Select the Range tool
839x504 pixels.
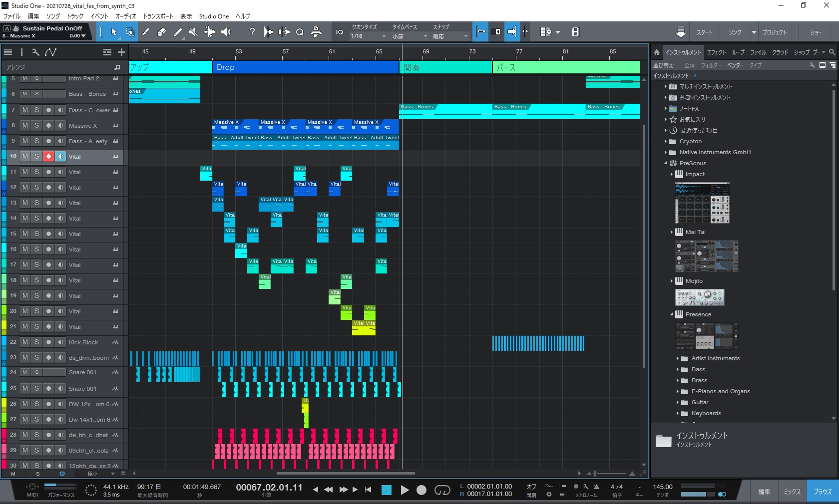click(130, 32)
